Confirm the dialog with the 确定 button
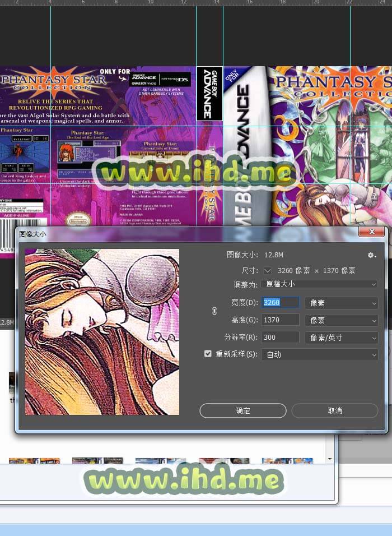Viewport: 392px width, 536px height. [x=243, y=410]
